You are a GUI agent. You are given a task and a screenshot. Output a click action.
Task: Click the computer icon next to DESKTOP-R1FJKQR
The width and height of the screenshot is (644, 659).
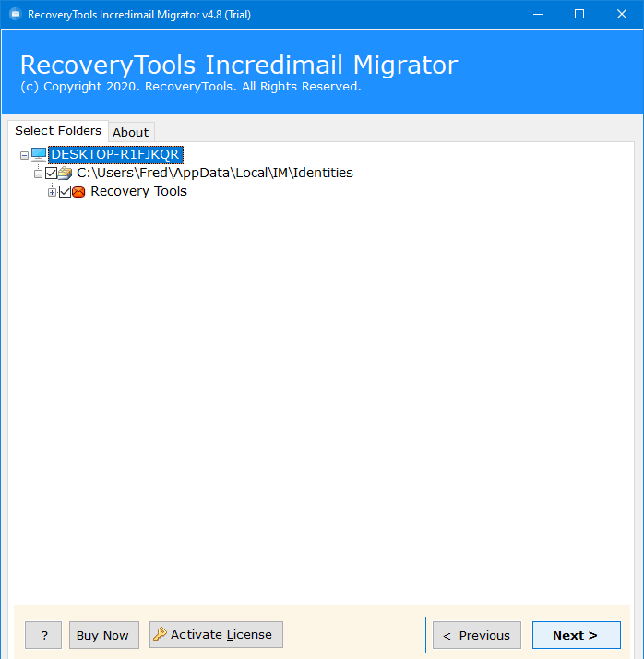point(39,154)
